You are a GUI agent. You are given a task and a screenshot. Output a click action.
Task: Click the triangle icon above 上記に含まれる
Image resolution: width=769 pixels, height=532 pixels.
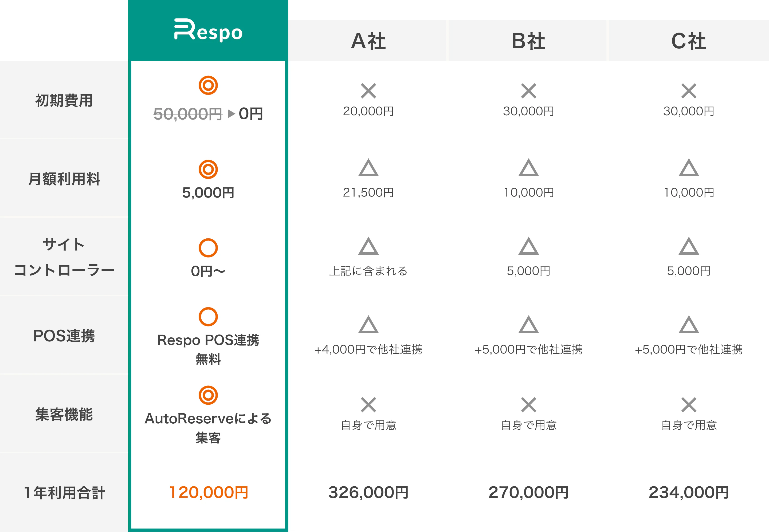368,246
